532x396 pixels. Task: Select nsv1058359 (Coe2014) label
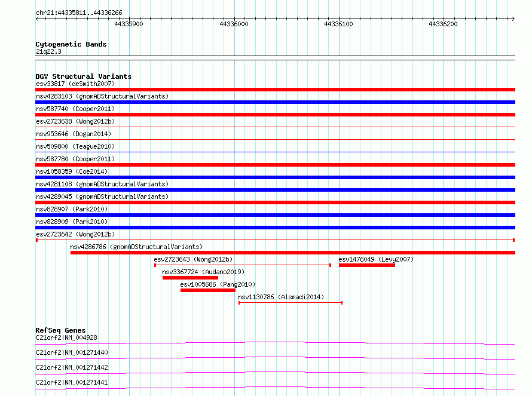point(72,171)
